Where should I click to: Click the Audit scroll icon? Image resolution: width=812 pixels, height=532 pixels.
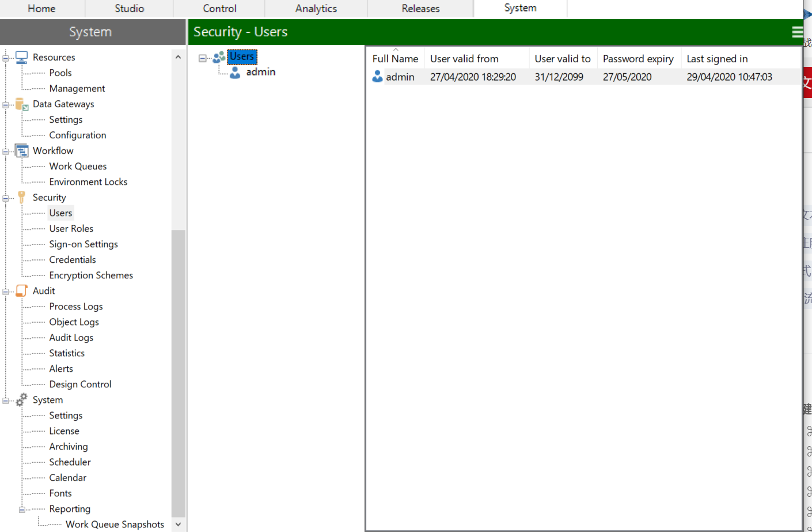click(21, 290)
